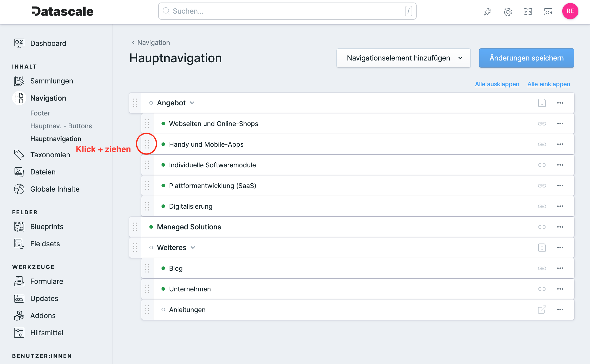This screenshot has width=590, height=364.
Task: Click the Dateien files icon
Action: [x=19, y=172]
